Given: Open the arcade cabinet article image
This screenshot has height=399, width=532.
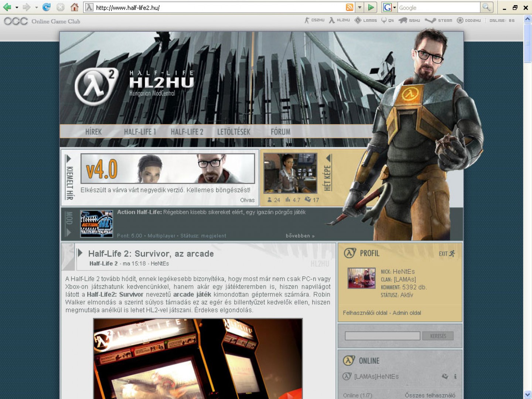Looking at the screenshot, I should tap(198, 359).
